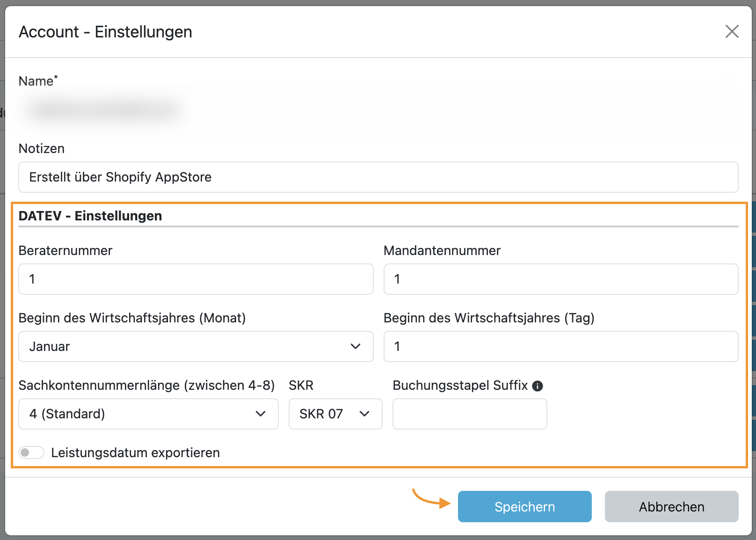Expand the Sachkontennummernlänge dropdown
Image resolution: width=756 pixels, height=540 pixels.
[148, 414]
